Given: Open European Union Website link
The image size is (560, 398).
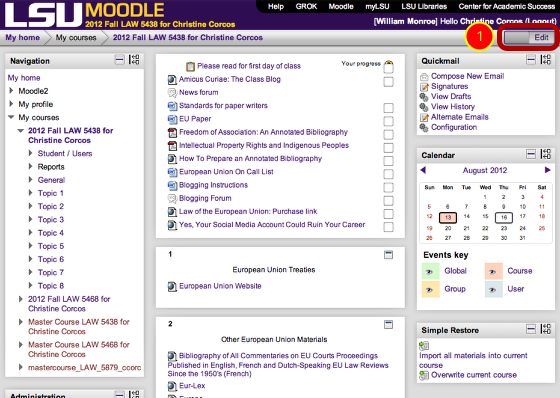Looking at the screenshot, I should 220,286.
